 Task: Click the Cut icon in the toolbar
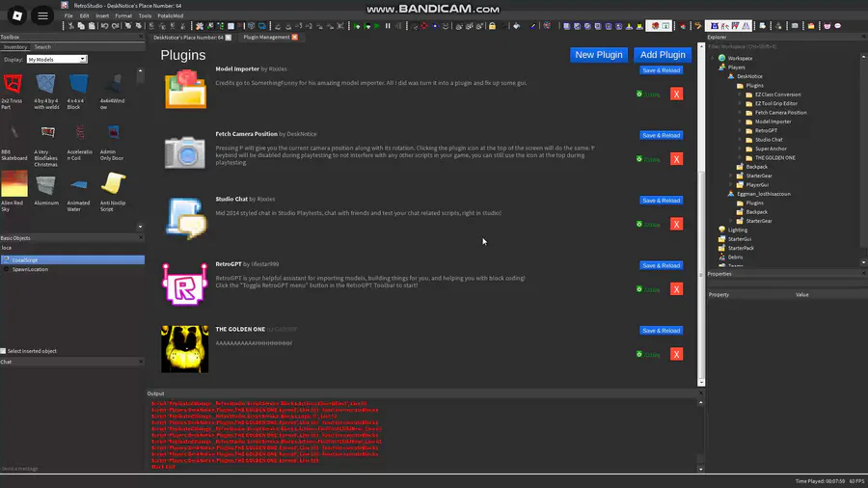[x=71, y=26]
